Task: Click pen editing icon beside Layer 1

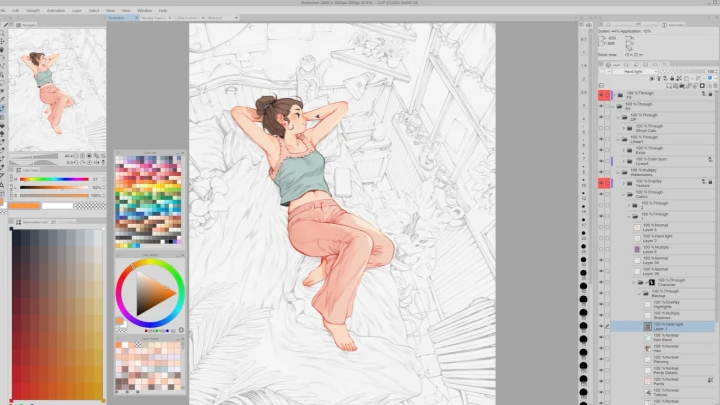Action: click(607, 326)
